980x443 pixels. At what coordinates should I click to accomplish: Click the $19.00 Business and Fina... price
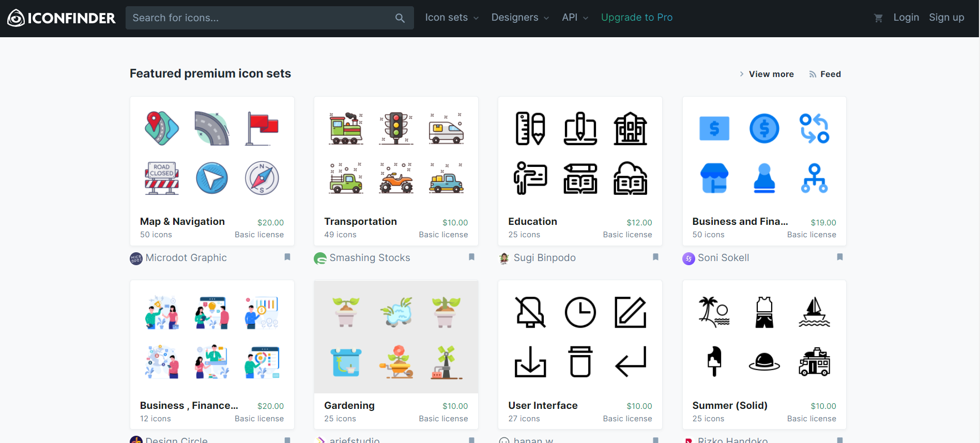(823, 222)
